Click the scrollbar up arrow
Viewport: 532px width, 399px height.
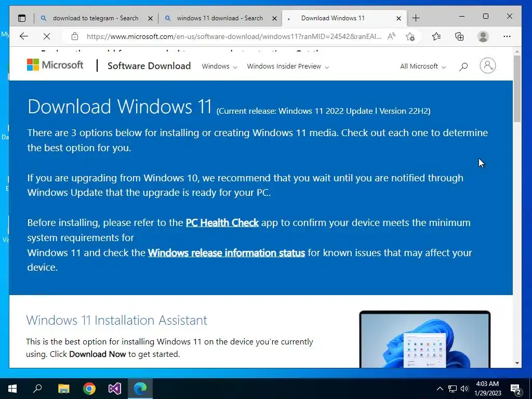(x=517, y=51)
